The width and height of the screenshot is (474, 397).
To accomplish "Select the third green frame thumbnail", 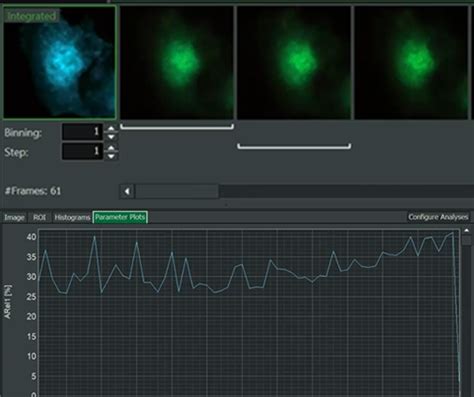I will point(411,63).
